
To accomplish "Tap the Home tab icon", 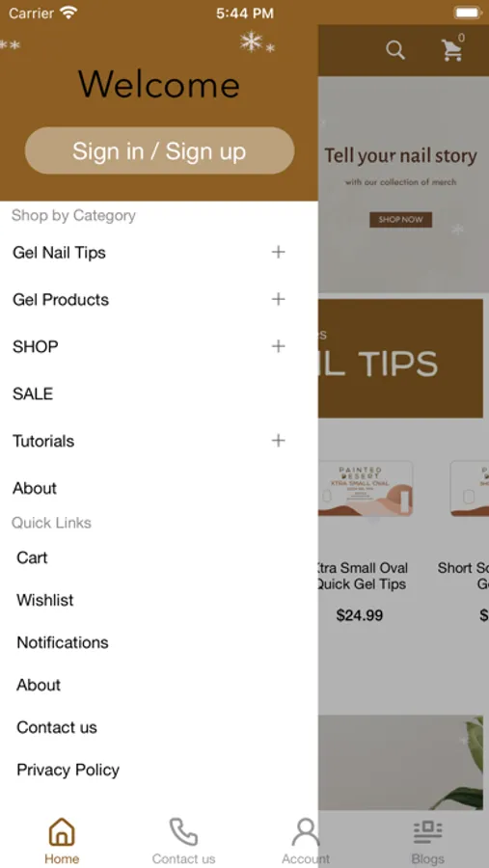I will click(62, 832).
